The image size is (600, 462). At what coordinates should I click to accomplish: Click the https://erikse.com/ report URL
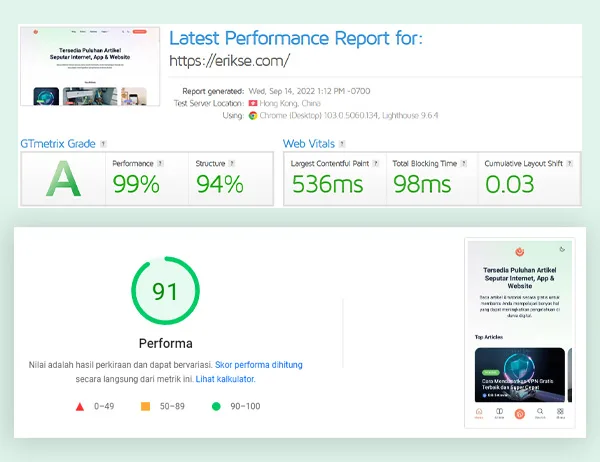pyautogui.click(x=229, y=61)
